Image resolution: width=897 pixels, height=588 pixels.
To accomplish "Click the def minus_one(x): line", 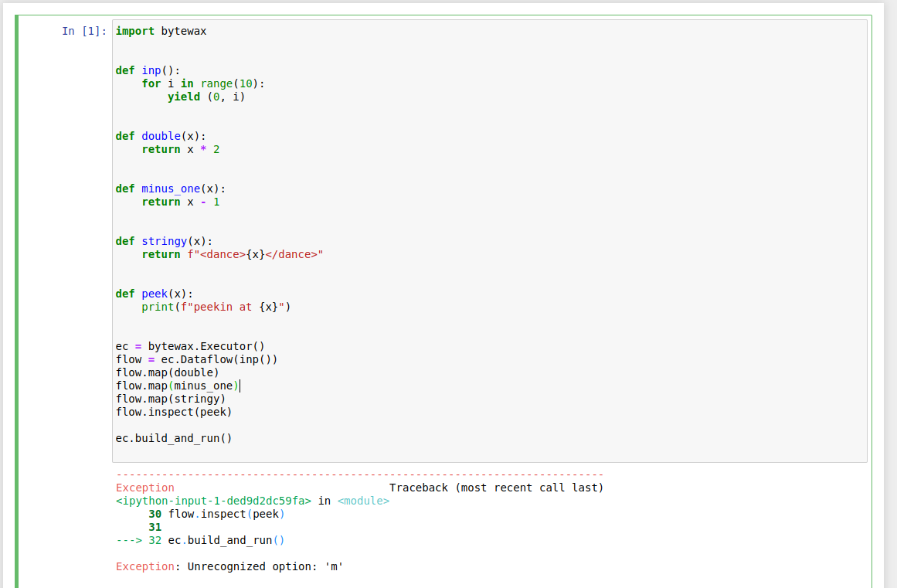I will click(x=171, y=189).
